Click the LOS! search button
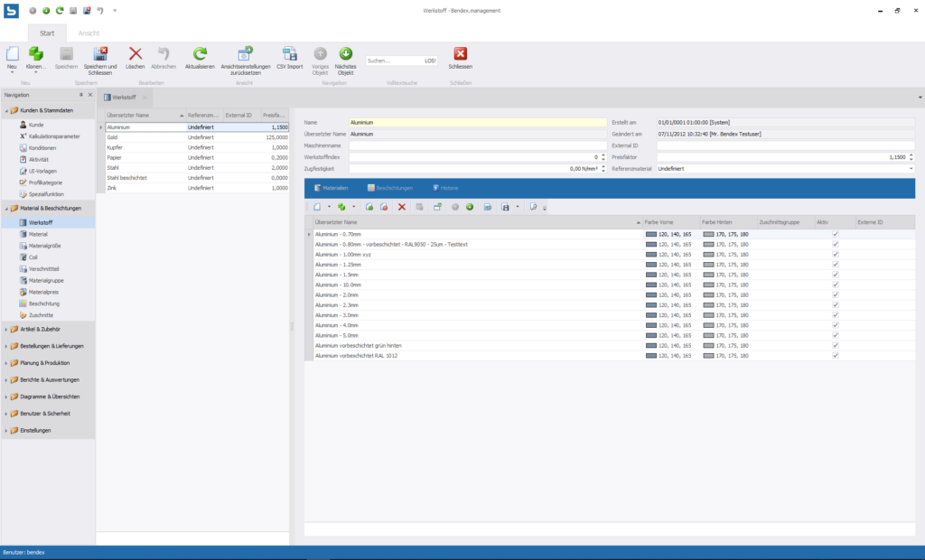Viewport: 925px width, 560px height. coord(430,61)
